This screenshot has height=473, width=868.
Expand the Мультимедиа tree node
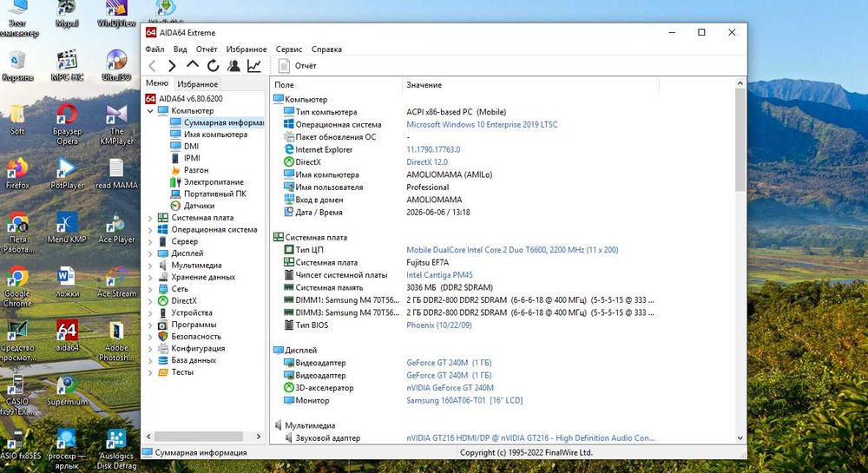click(150, 266)
